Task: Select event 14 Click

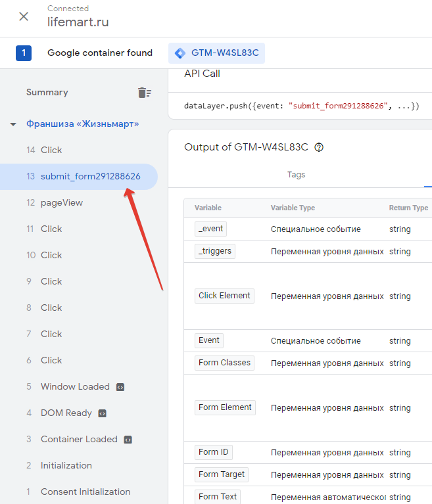Action: (x=79, y=150)
